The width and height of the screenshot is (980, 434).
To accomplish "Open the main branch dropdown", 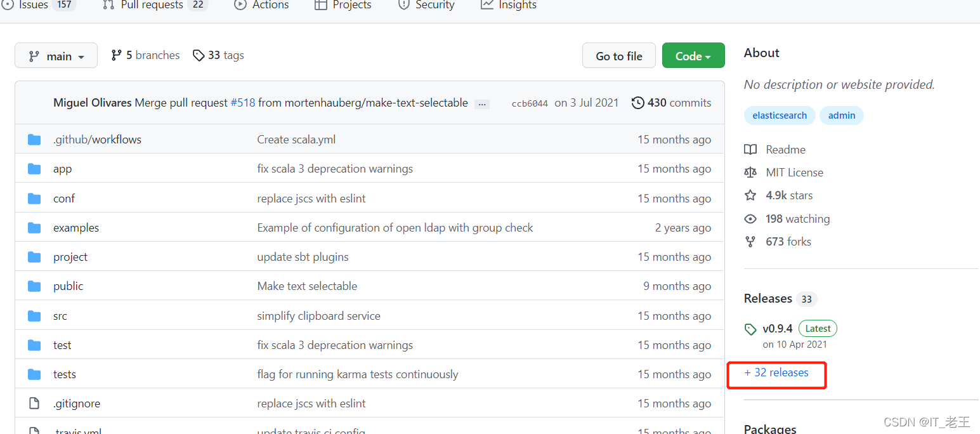I will pos(56,56).
